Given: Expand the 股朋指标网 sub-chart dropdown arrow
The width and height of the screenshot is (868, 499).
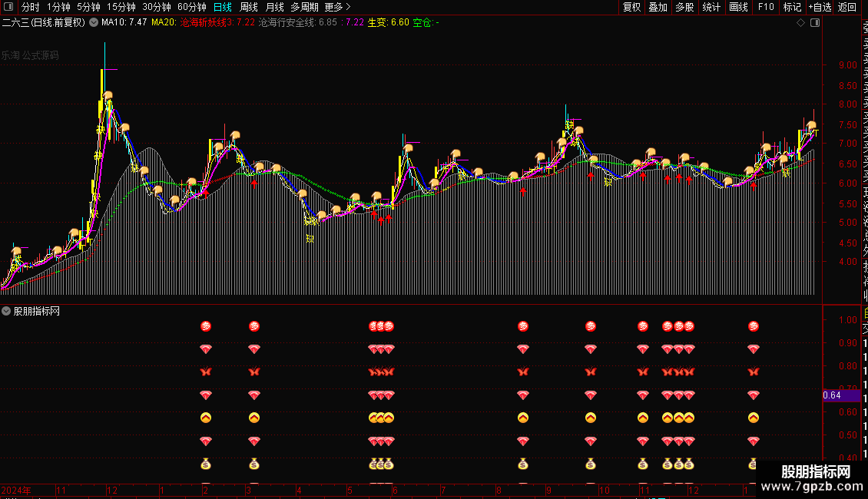Looking at the screenshot, I should click(6, 311).
